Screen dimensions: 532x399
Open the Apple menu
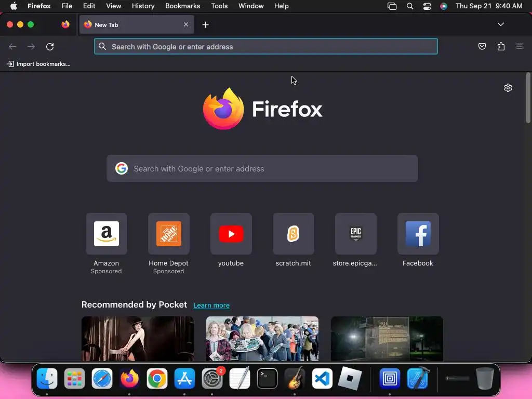pos(14,6)
